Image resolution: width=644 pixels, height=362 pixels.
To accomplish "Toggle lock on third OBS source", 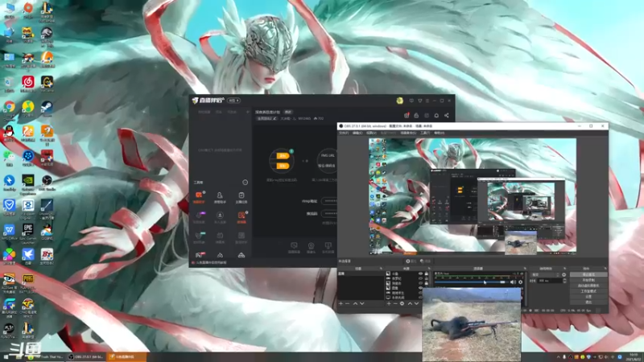I will (x=427, y=283).
